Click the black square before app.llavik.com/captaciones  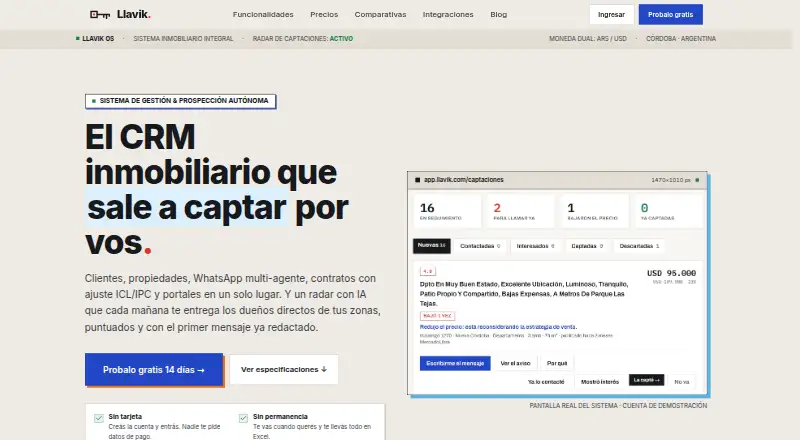[x=417, y=180]
